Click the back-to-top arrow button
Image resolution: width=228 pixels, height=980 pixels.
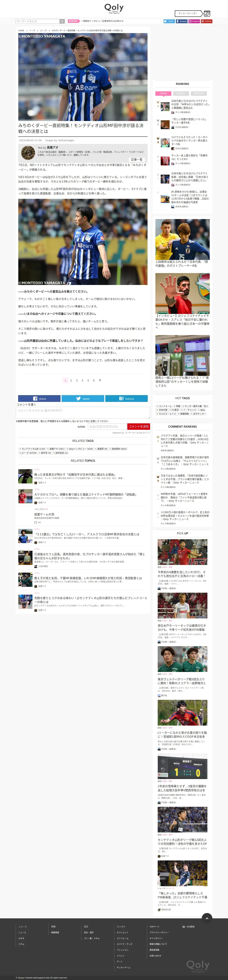click(207, 918)
